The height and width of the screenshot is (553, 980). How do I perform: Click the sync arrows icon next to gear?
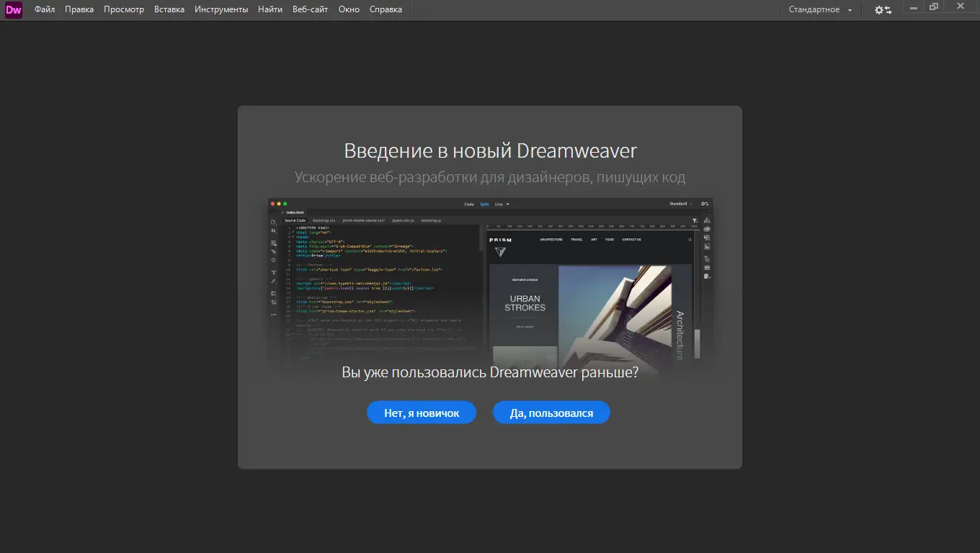point(888,10)
